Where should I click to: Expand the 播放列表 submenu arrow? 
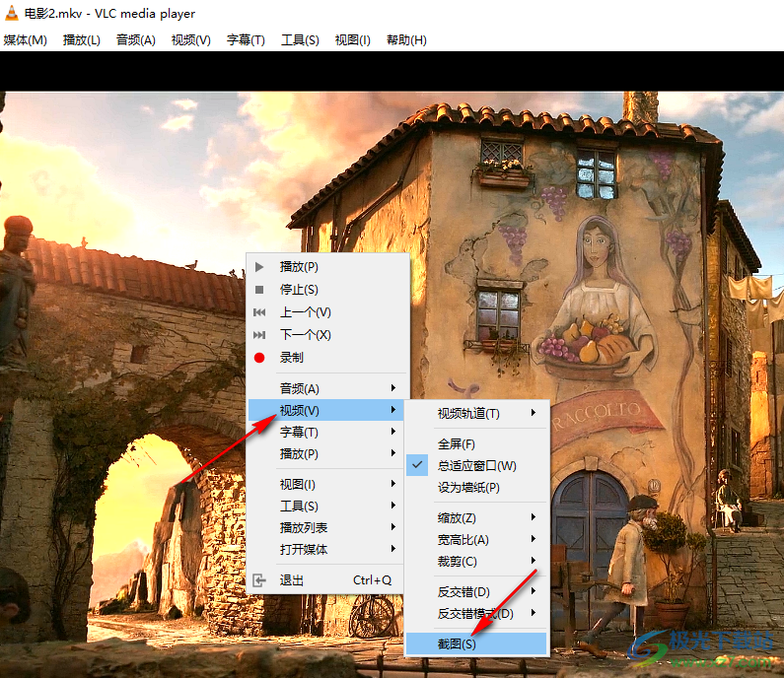pos(393,527)
